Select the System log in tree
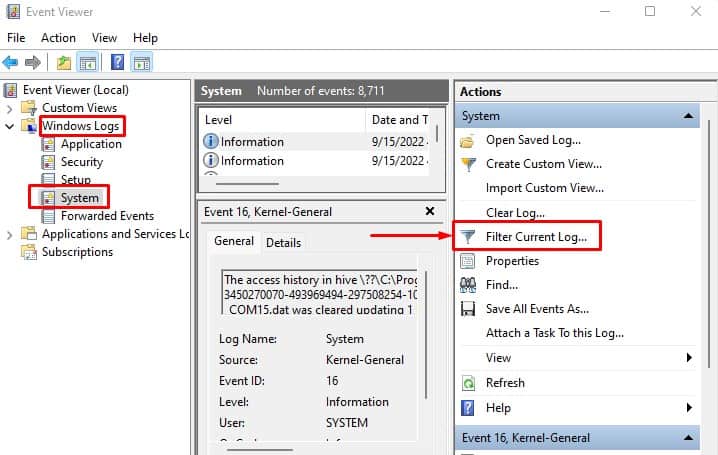Viewport: 718px width, 455px height. point(80,198)
